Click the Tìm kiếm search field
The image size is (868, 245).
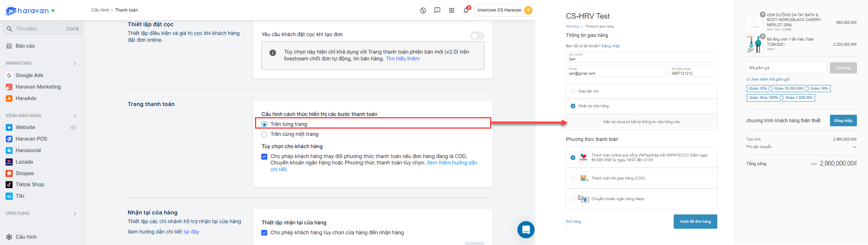pos(40,29)
